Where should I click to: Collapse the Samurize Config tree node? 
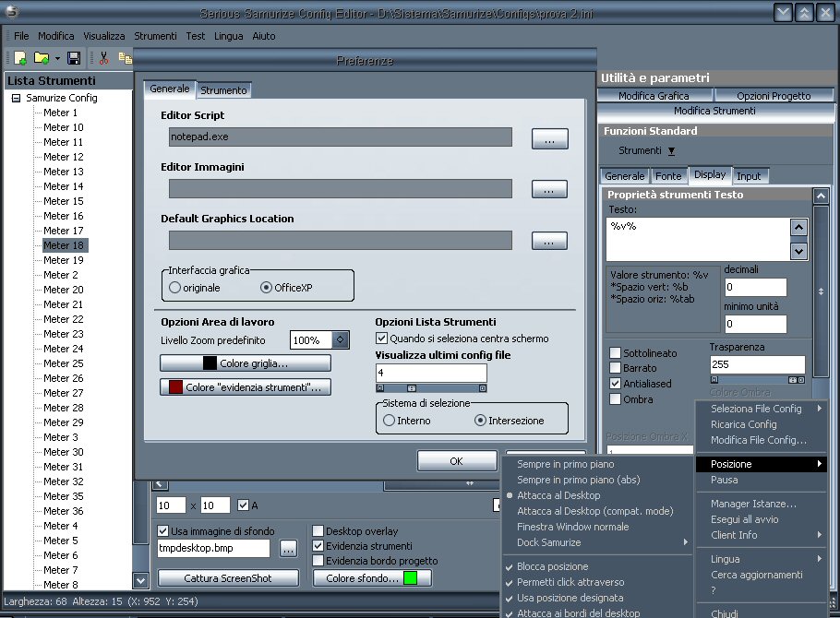16,98
